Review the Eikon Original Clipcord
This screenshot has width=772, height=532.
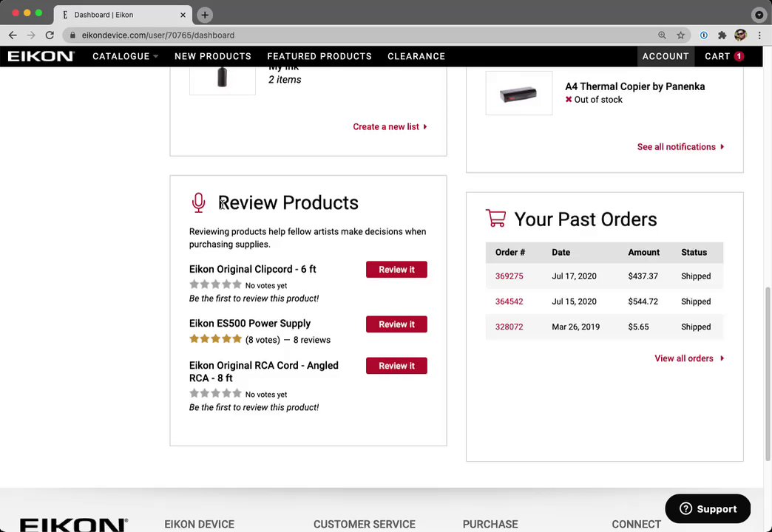click(x=396, y=269)
